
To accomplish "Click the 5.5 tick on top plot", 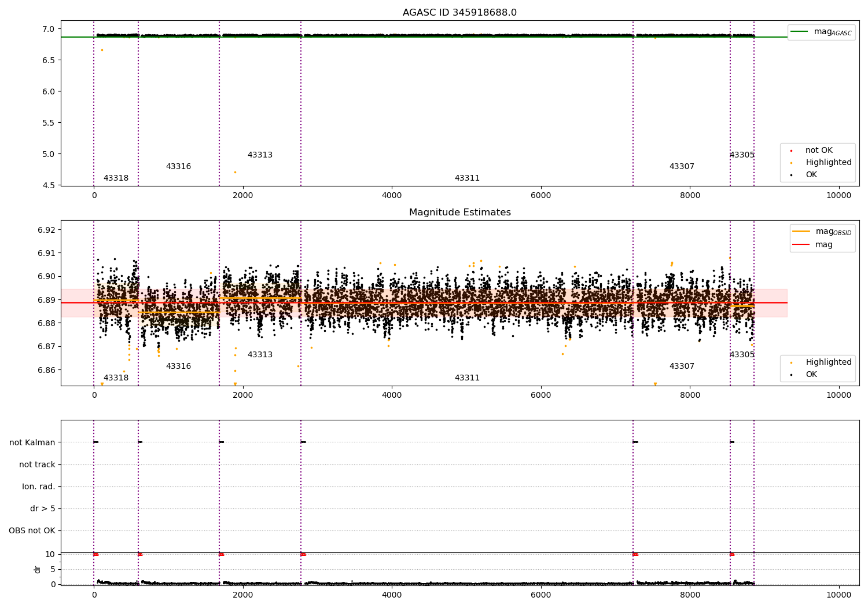I will 49,123.
